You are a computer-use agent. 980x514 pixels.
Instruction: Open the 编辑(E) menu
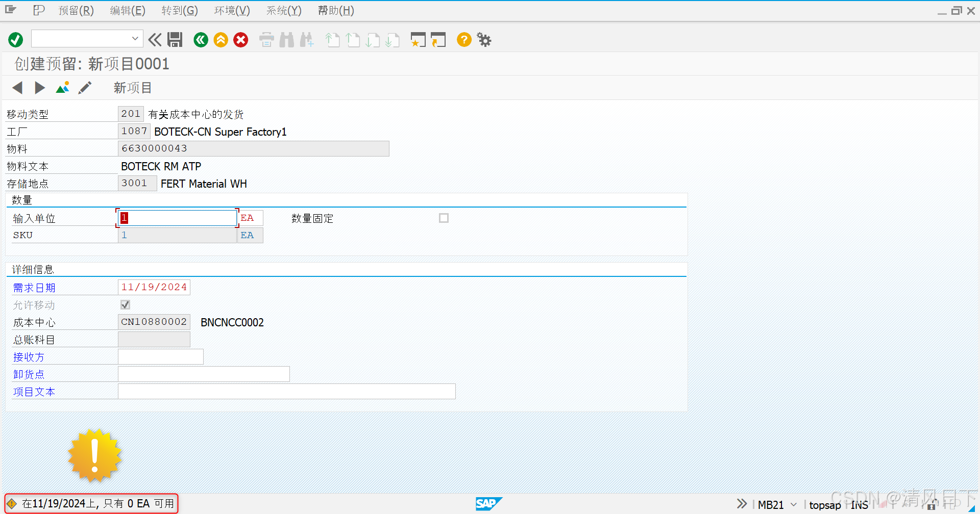[x=128, y=10]
